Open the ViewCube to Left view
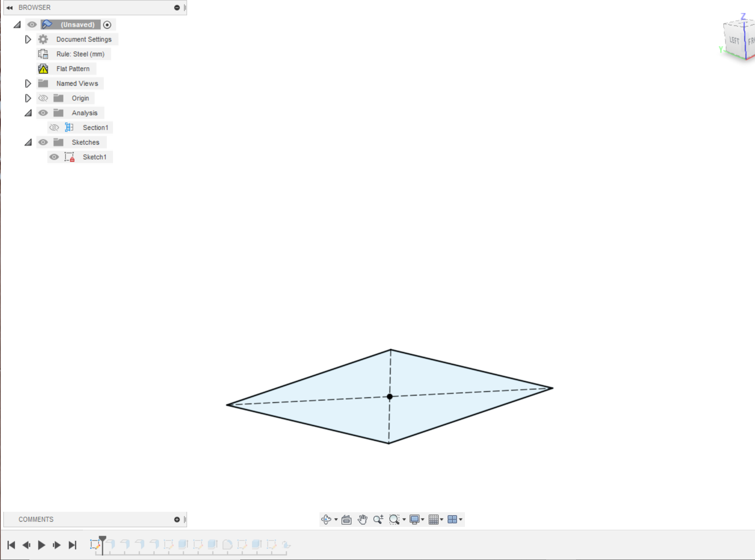Viewport: 755px width, 560px height. pyautogui.click(x=734, y=41)
